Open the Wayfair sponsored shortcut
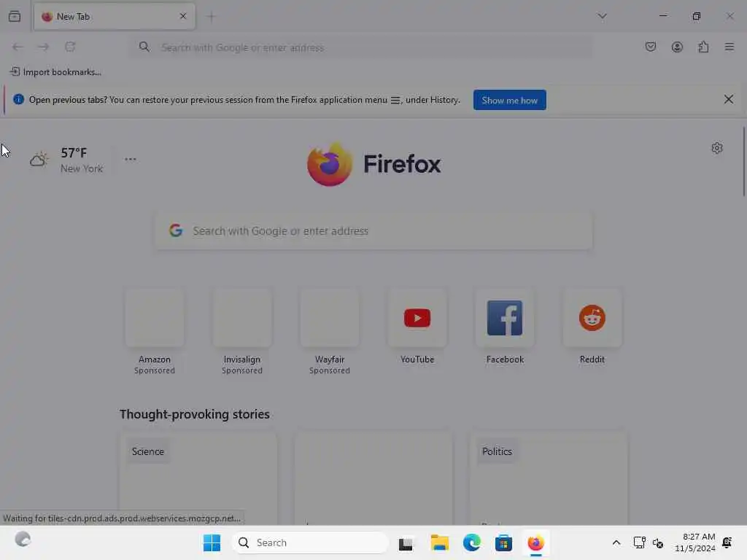The height and width of the screenshot is (560, 747). click(x=330, y=332)
